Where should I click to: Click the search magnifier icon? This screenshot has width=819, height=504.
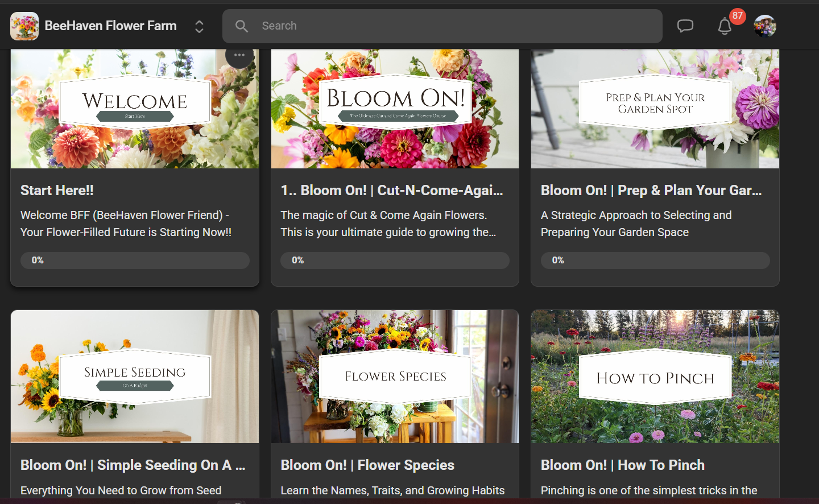[242, 26]
